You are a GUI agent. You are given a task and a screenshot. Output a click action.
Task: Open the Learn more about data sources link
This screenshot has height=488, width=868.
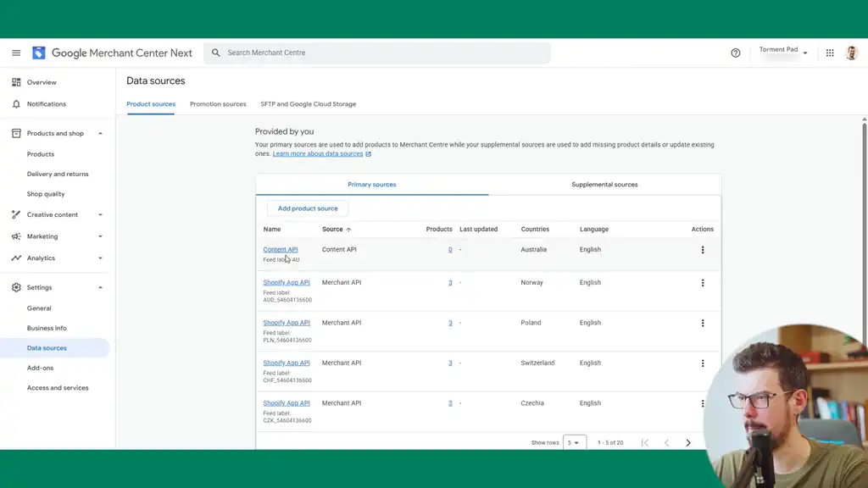click(x=320, y=153)
